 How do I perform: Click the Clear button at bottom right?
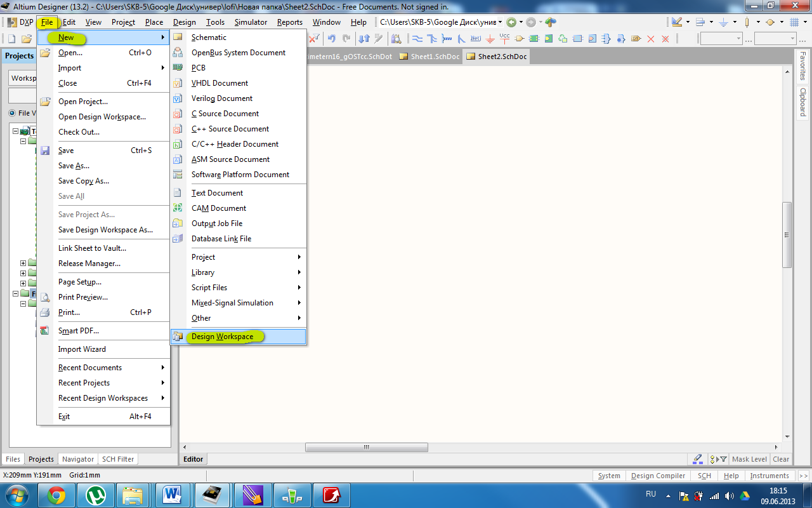(781, 459)
